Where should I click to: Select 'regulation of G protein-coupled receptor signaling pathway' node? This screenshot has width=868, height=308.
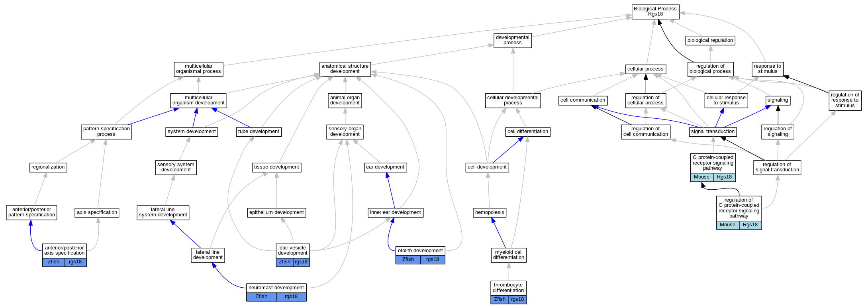pyautogui.click(x=739, y=208)
